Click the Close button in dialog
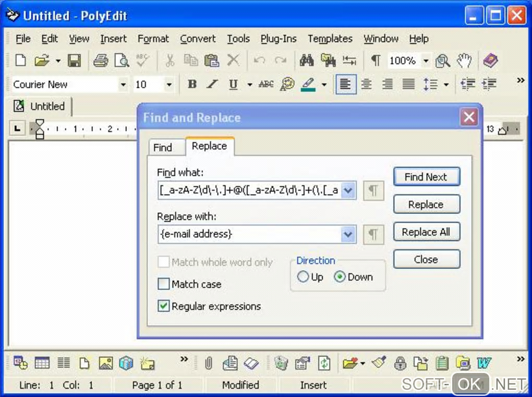Viewport: 532px width, 397px height. [427, 259]
